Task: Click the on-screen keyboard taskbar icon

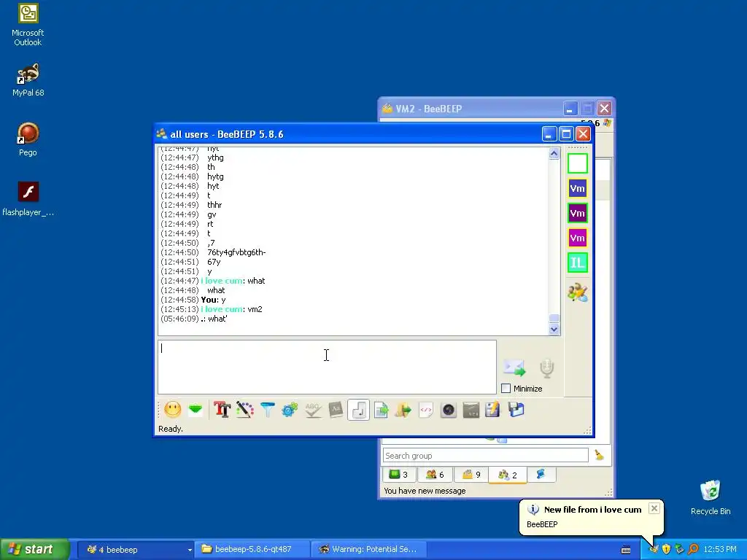Action: click(x=626, y=550)
